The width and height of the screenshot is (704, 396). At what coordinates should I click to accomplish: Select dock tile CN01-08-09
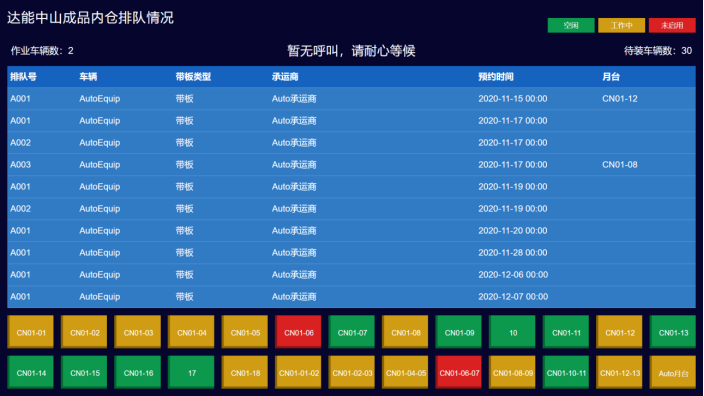point(512,372)
